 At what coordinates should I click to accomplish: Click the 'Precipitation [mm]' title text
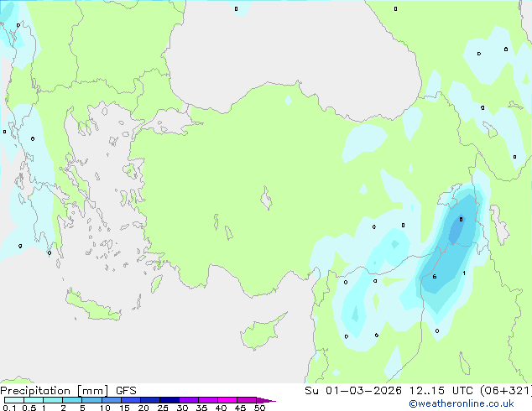coord(55,391)
